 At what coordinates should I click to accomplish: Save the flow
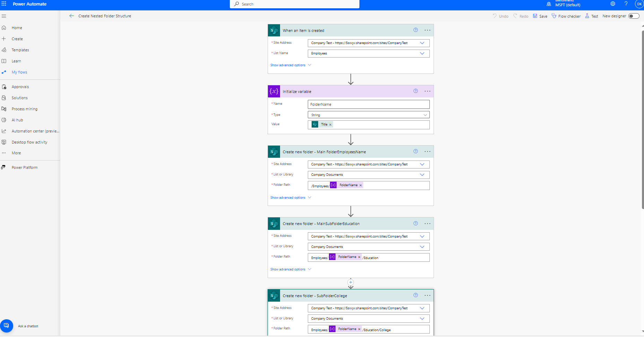540,16
